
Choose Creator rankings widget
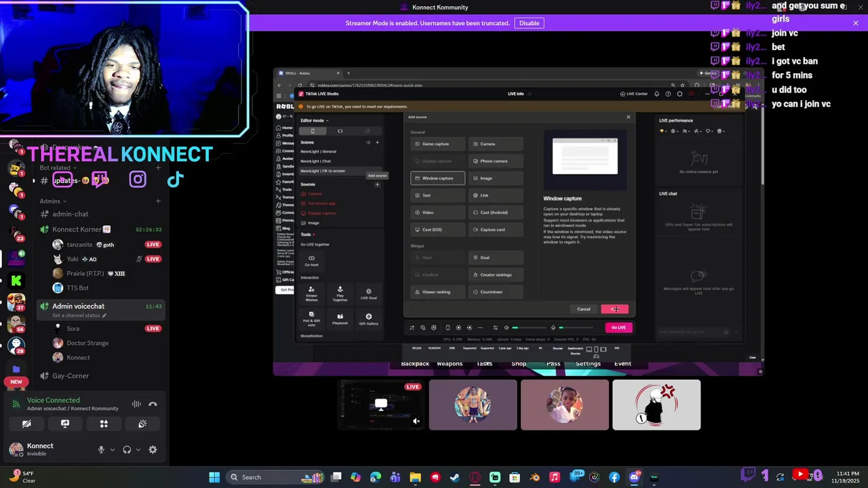(x=496, y=274)
